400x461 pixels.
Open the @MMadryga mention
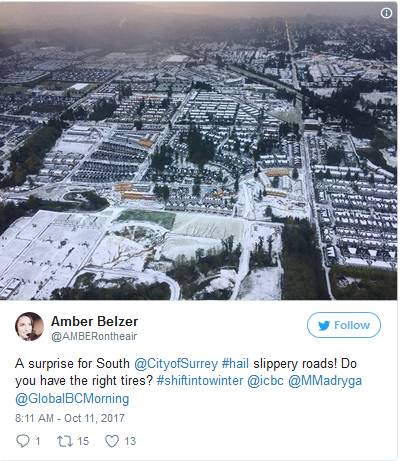325,381
